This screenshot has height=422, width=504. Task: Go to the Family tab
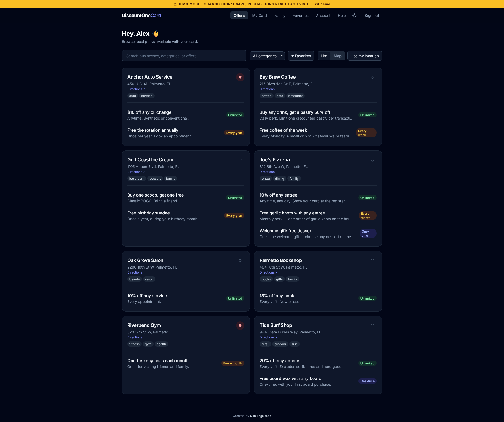point(280,15)
